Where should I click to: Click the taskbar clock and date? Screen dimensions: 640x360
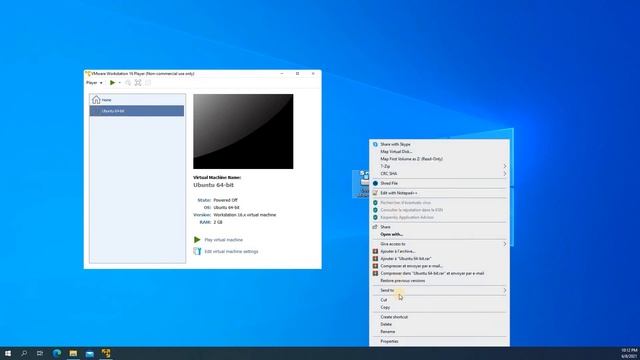click(629, 353)
